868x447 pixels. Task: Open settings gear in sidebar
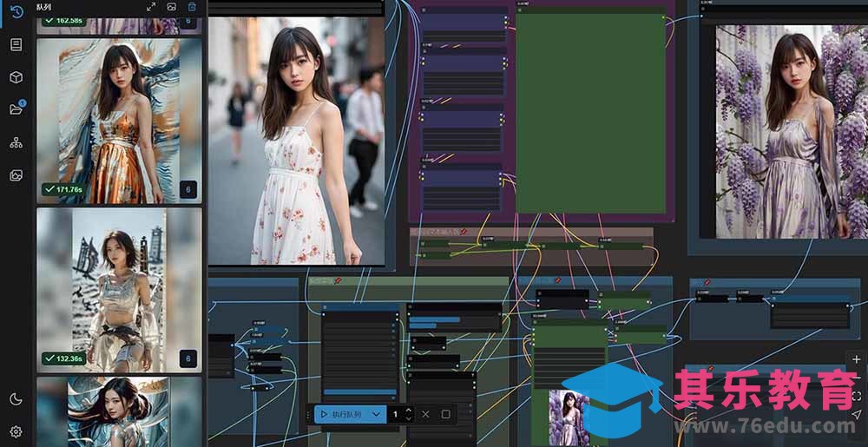pos(16,431)
